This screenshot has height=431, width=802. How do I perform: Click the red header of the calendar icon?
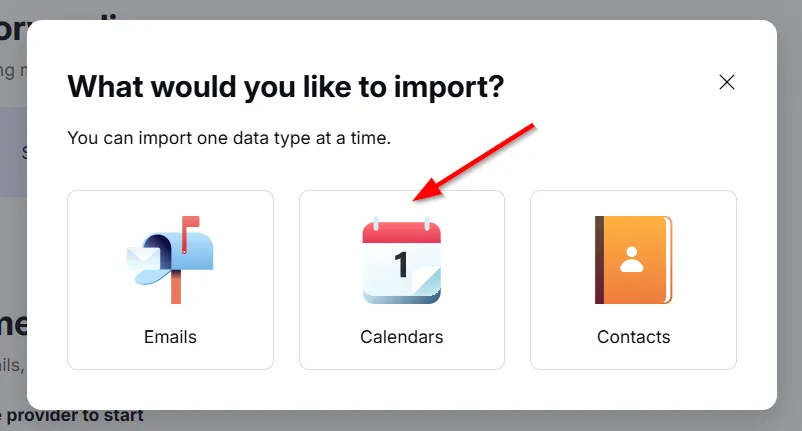tap(401, 235)
